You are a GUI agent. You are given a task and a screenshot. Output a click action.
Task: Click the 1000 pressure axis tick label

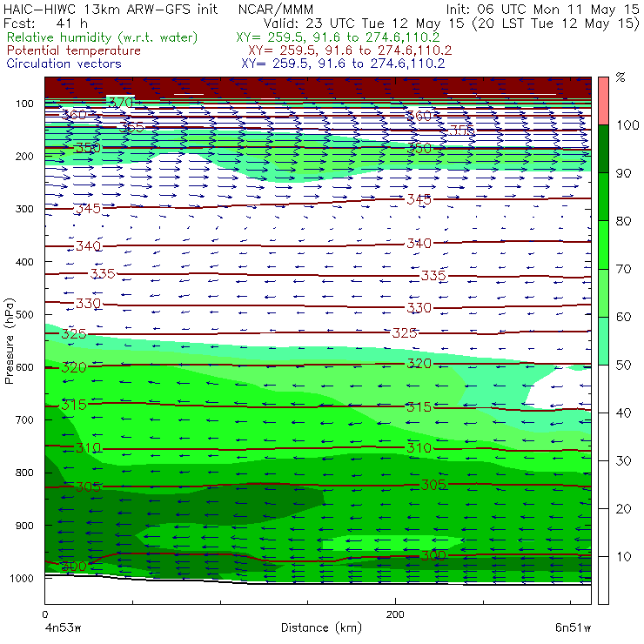[22, 578]
